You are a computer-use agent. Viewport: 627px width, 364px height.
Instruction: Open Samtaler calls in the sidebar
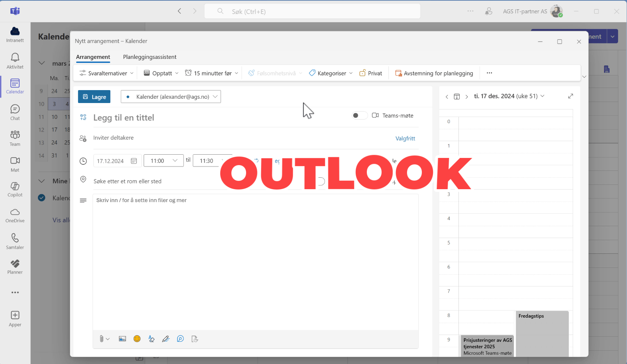pos(15,241)
